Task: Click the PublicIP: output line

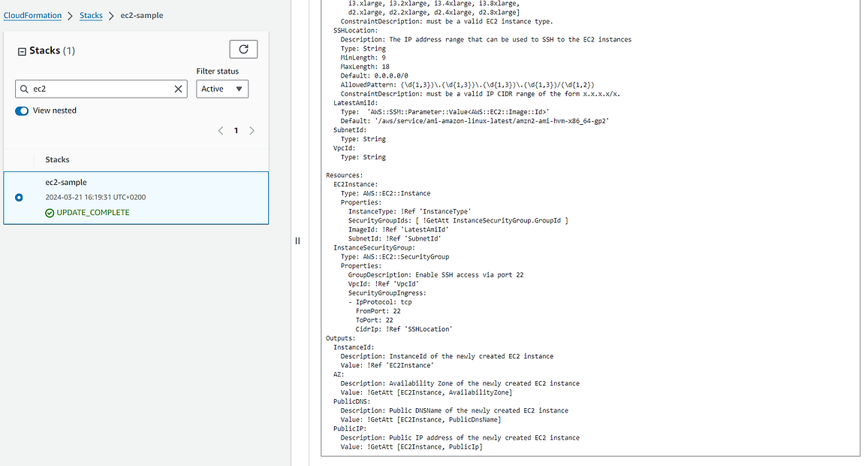Action: [x=350, y=428]
